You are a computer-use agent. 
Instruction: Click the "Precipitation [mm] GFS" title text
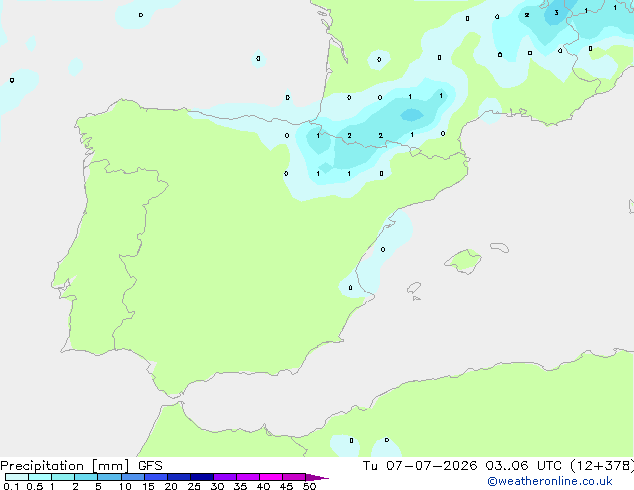click(81, 466)
